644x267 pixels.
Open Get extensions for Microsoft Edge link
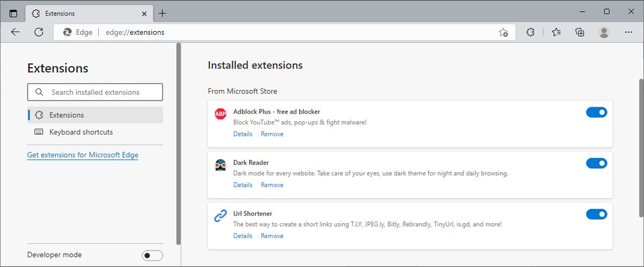click(x=83, y=155)
